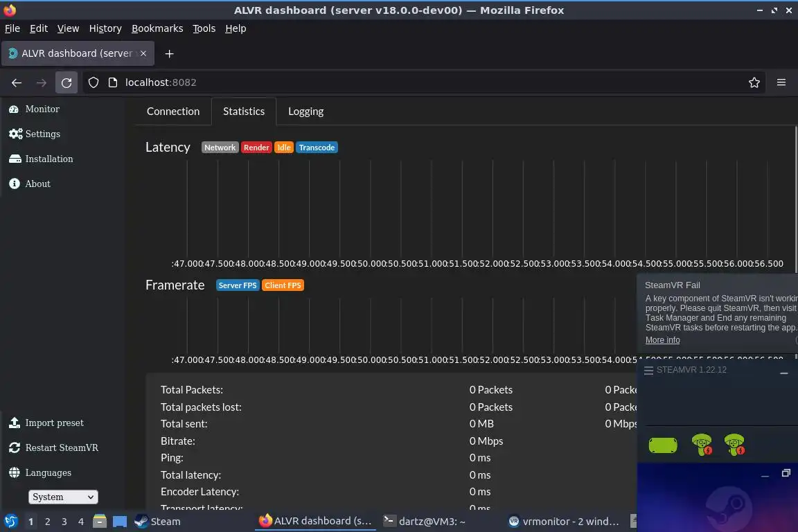Minimize the SteamVR 1.22.12 window
Viewport: 798px width, 532px height.
point(784,373)
